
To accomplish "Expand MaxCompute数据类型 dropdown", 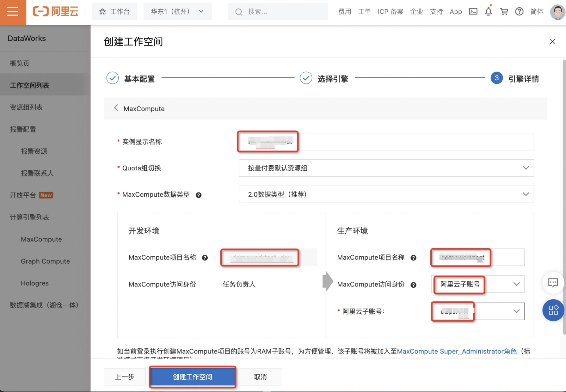I will [386, 194].
